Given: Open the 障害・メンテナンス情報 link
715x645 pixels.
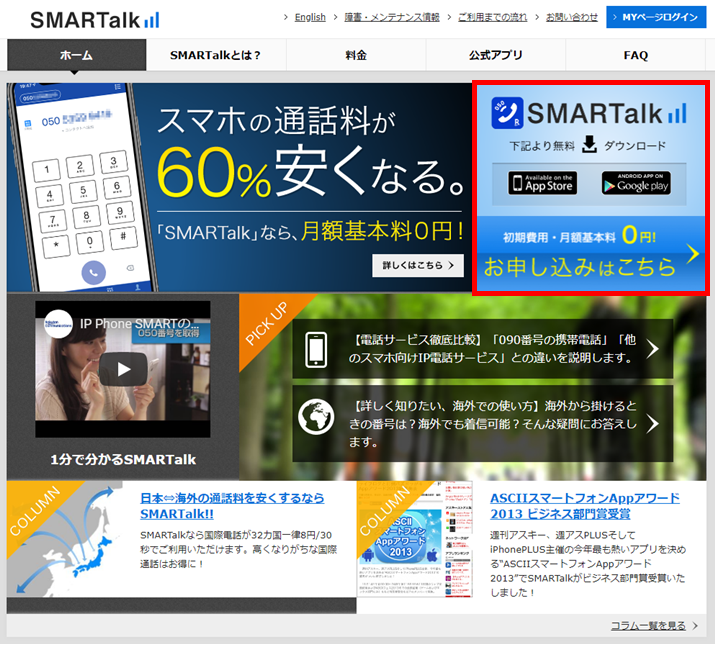Looking at the screenshot, I should 392,17.
